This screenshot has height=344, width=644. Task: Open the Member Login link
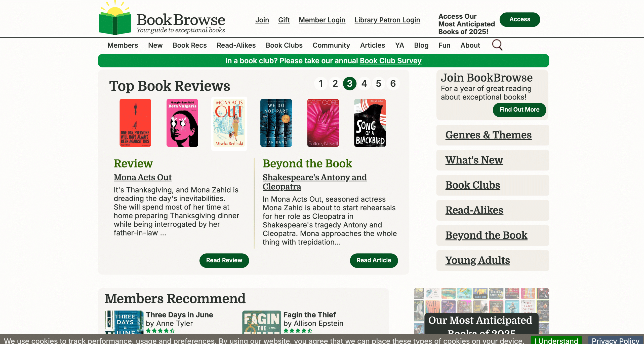322,20
